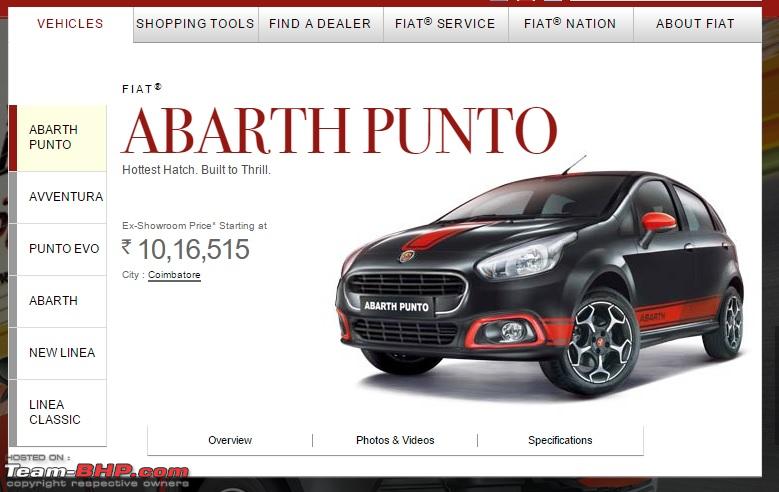This screenshot has width=779, height=492.
Task: Select Abarth Punto in the vehicle sidebar
Action: pos(58,138)
